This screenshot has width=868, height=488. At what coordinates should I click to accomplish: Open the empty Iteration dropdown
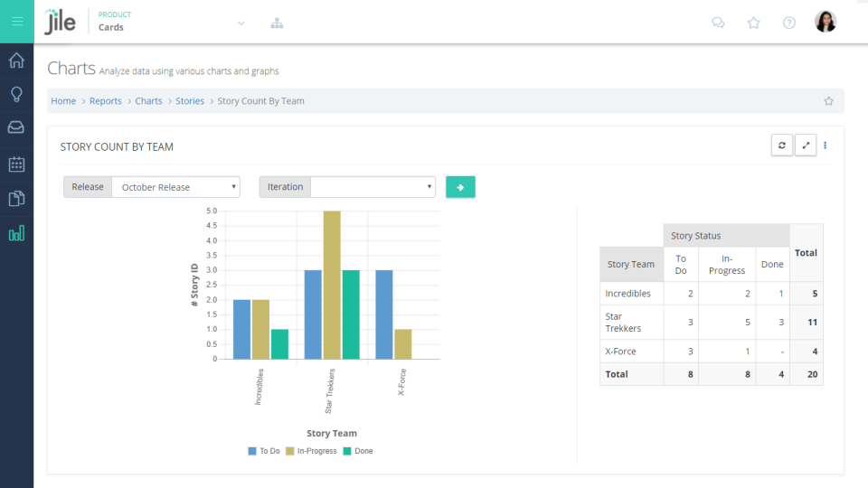(373, 187)
